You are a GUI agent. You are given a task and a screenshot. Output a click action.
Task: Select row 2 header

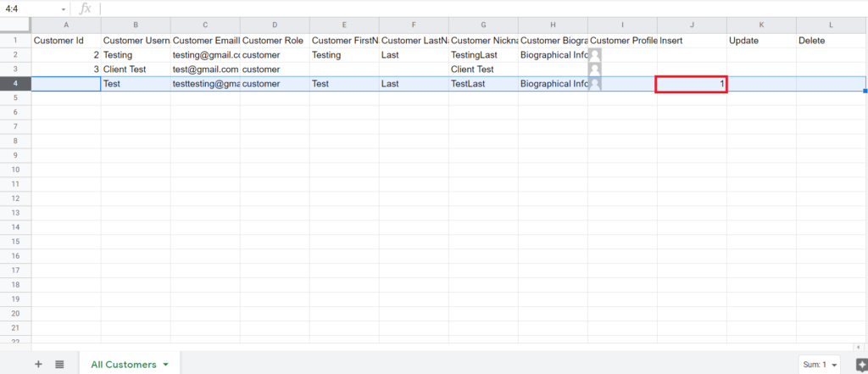coord(15,55)
